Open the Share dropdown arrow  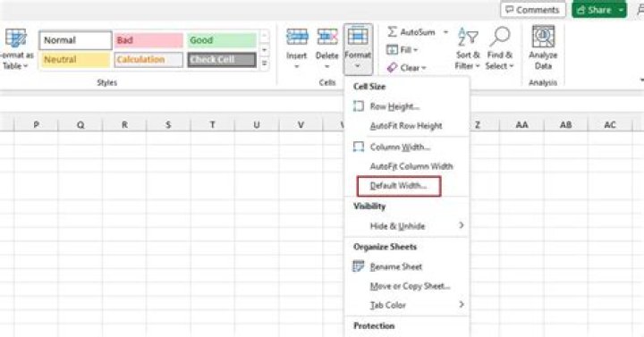pos(622,10)
